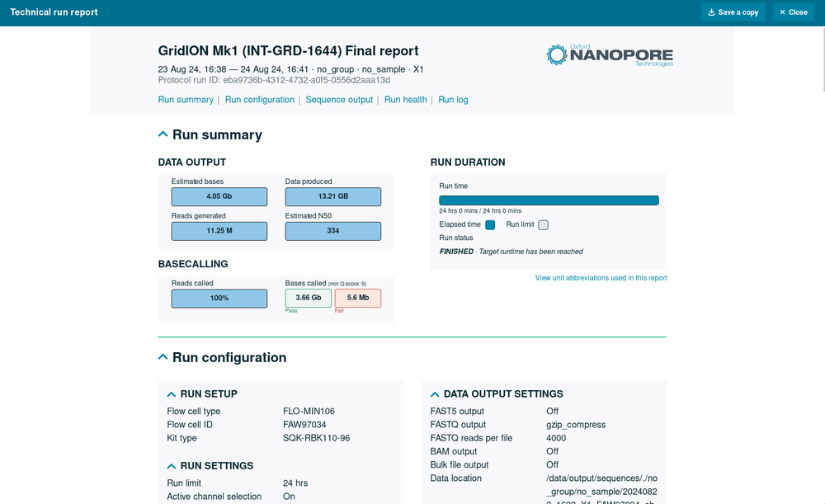The width and height of the screenshot is (825, 504).
Task: Click the Run time progress bar
Action: click(549, 200)
